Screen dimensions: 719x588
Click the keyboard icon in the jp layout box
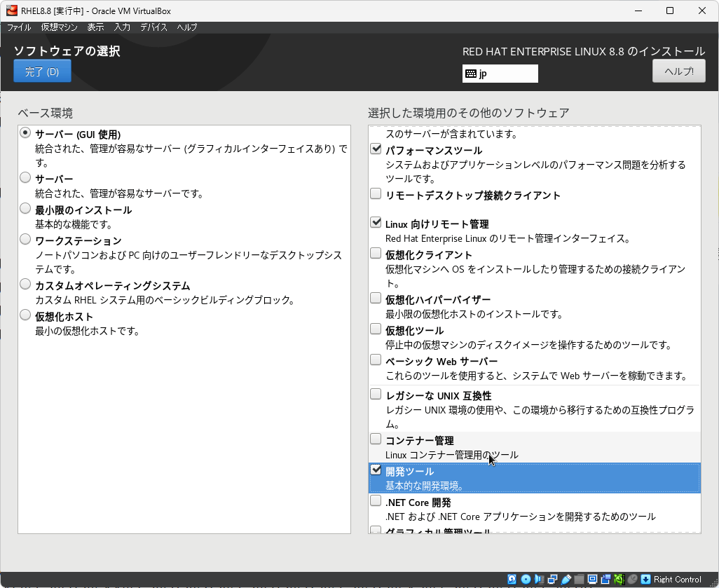470,74
